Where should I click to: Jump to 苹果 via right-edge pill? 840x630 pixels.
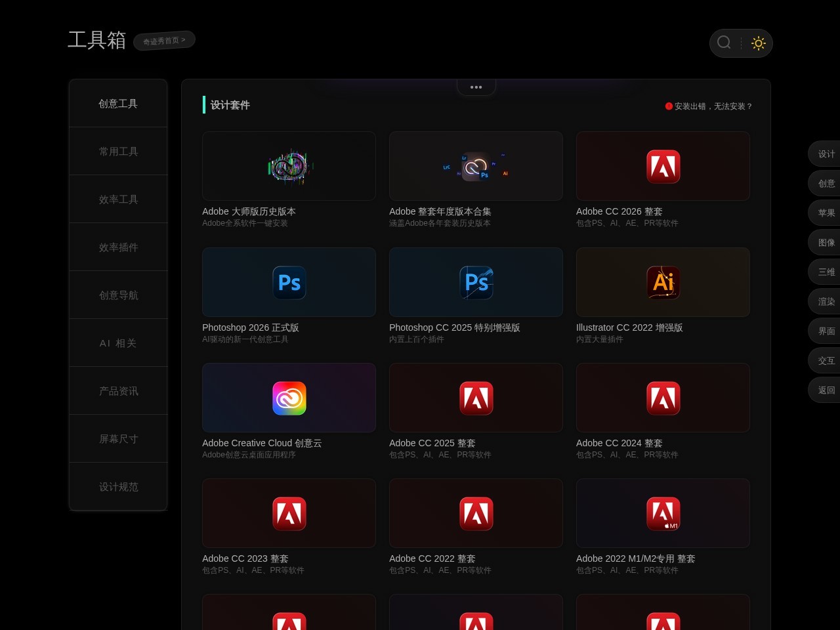[826, 213]
